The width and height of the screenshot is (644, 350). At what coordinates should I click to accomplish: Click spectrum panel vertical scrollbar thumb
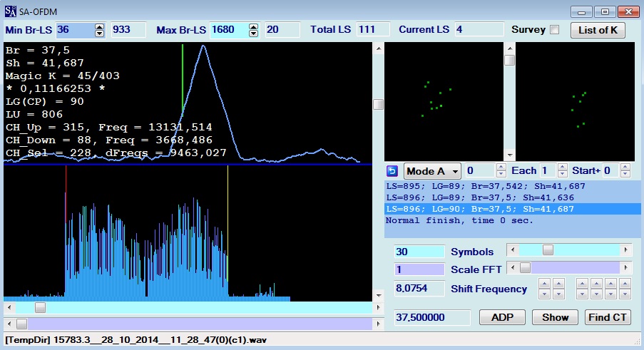379,104
